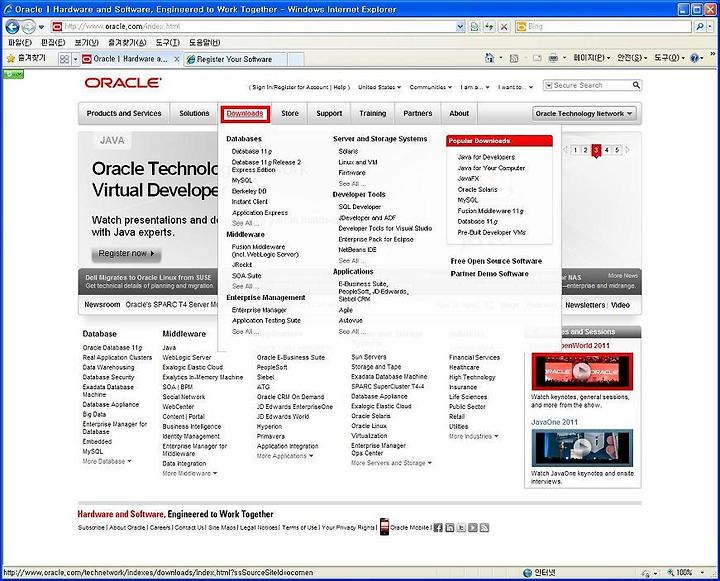Open the 'I want to...' dropdown

[515, 87]
